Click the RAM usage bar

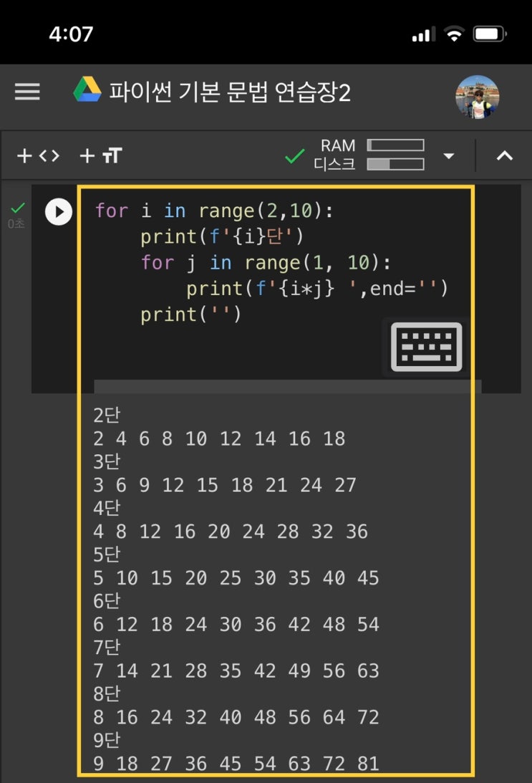(395, 145)
